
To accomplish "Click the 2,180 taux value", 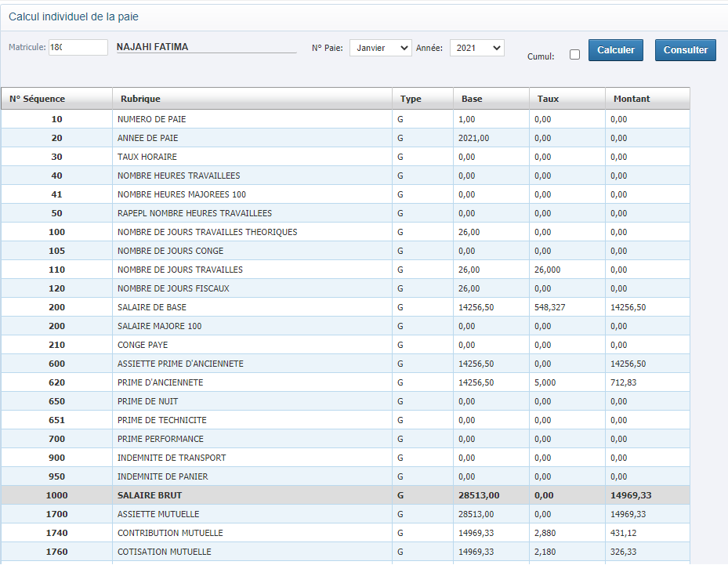I will (545, 552).
